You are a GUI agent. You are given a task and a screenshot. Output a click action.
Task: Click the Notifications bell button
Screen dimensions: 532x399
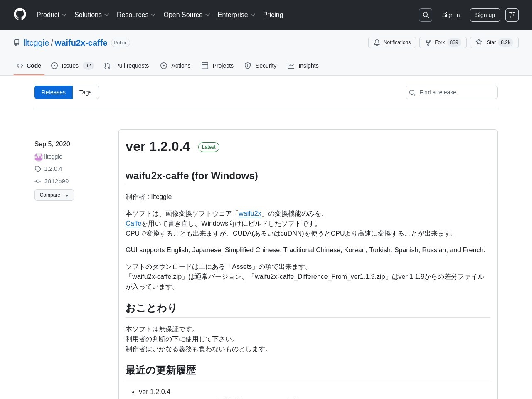tap(392, 42)
